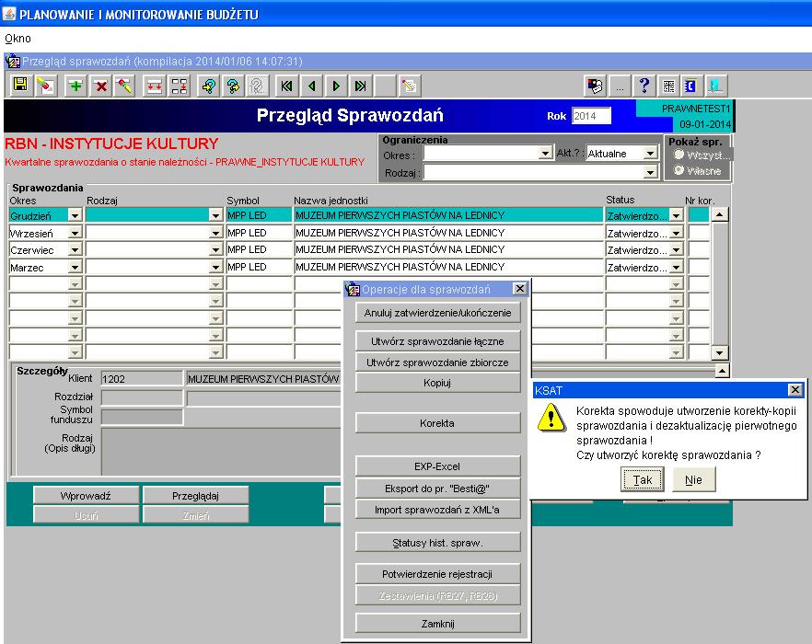Click the Kopiuj button

(x=437, y=383)
